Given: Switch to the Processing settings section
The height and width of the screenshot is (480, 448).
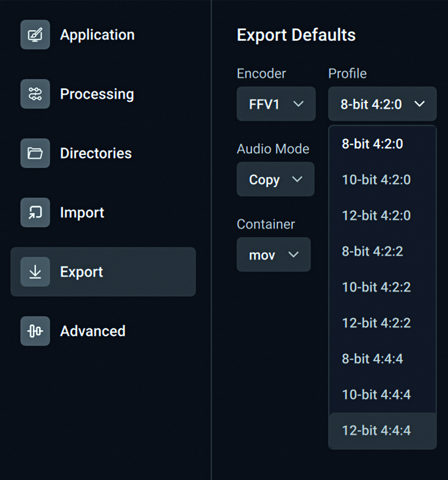Looking at the screenshot, I should pos(96,94).
